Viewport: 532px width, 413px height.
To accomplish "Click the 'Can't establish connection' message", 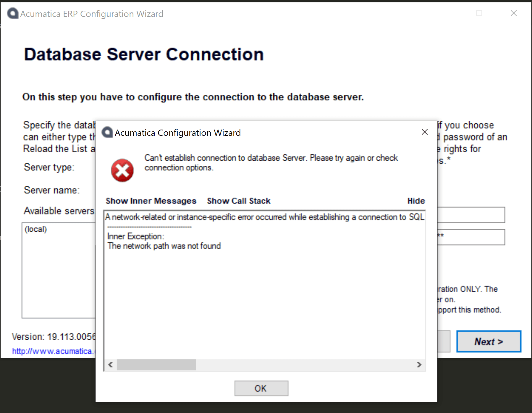I will 271,162.
